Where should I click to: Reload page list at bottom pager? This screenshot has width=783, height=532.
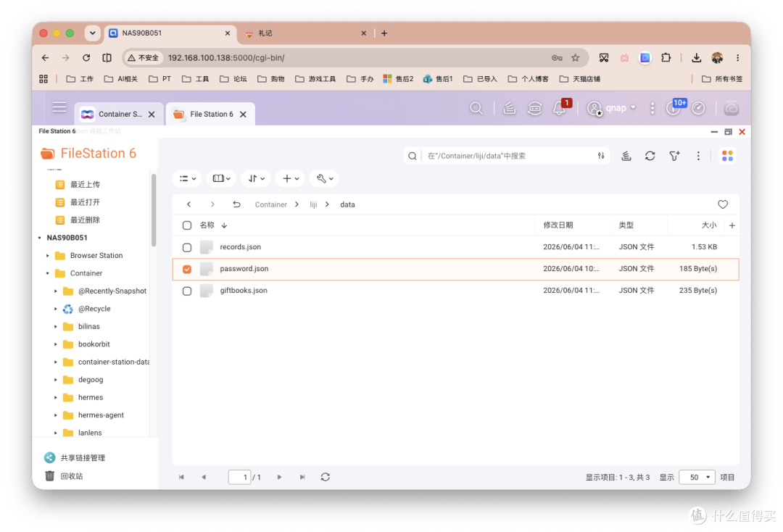tap(325, 477)
